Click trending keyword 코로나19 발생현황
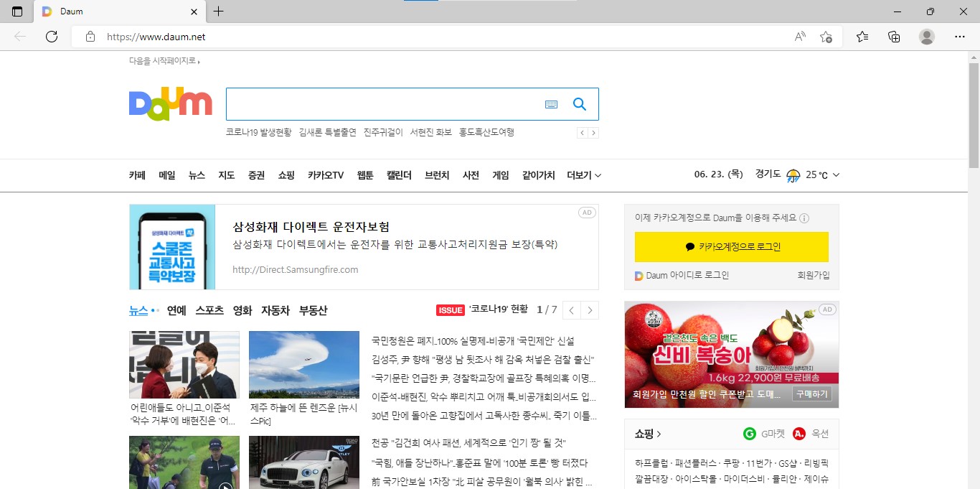This screenshot has height=489, width=980. click(258, 133)
